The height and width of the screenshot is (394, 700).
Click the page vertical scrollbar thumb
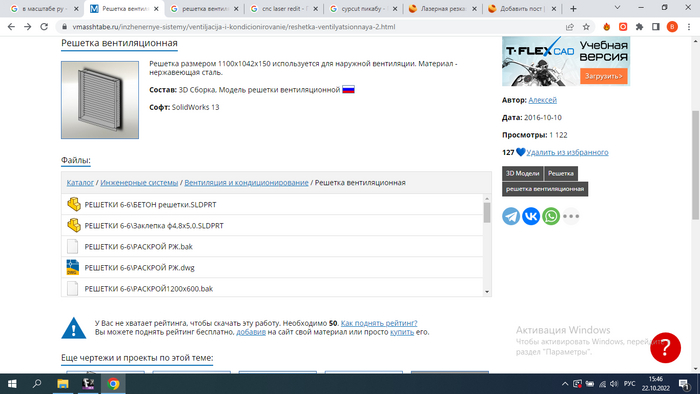coord(695,165)
